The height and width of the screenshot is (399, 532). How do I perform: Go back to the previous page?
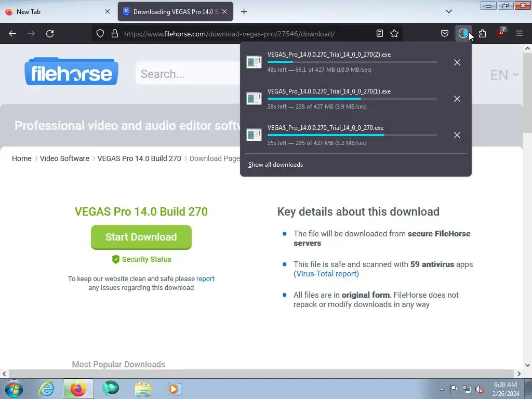tap(12, 34)
